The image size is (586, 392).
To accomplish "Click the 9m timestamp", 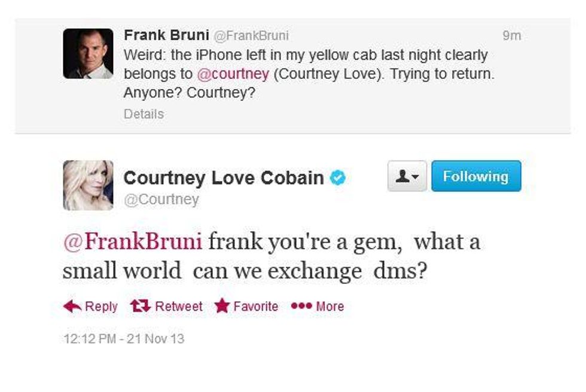I will click(x=511, y=36).
